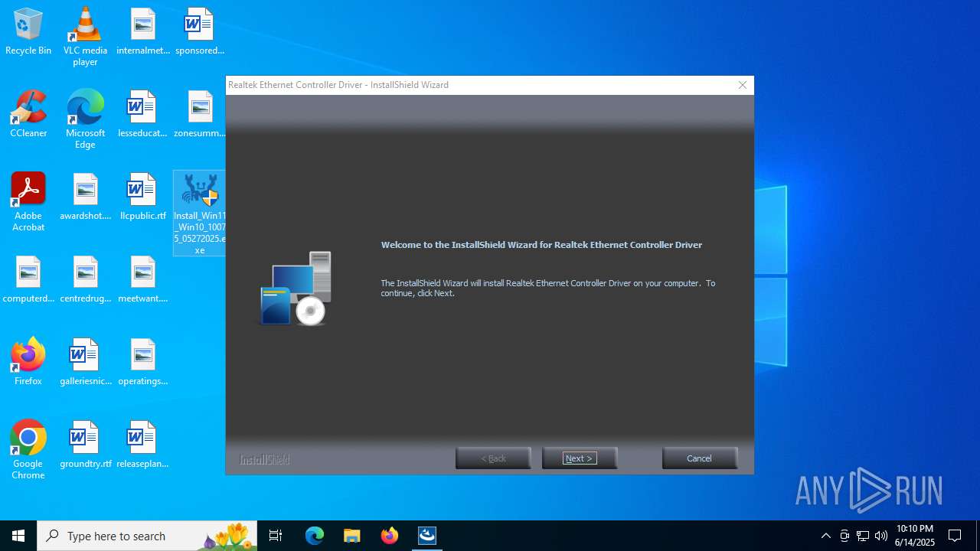Select the Firefox desktop shortcut
This screenshot has width=980, height=551.
pos(28,362)
